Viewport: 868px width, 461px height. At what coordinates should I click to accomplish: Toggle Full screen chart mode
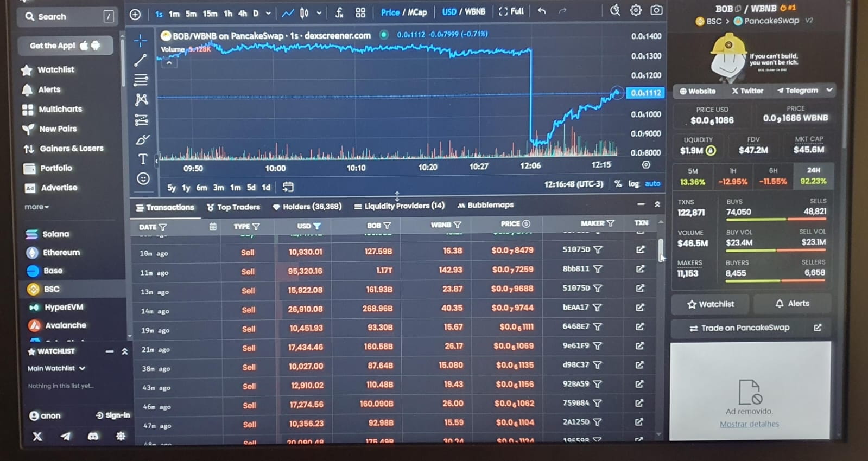tap(511, 11)
